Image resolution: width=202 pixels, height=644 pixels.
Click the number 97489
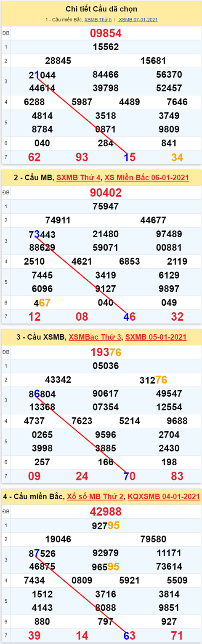tap(169, 234)
